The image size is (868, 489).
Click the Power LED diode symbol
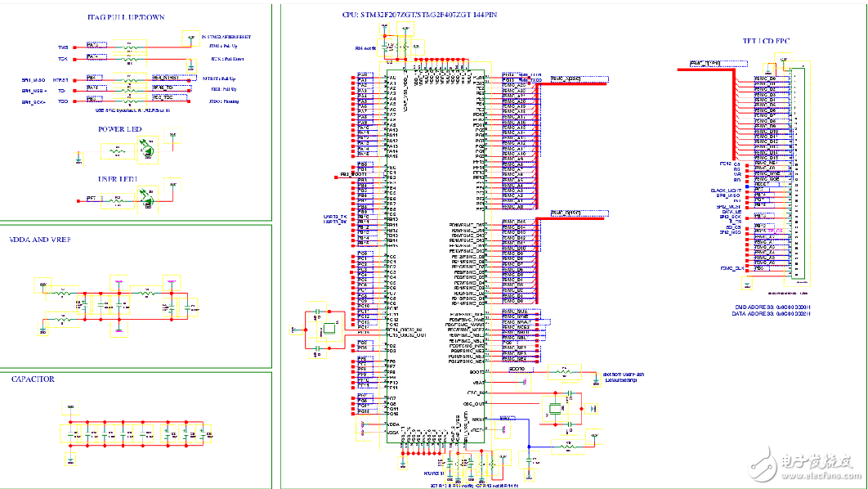point(148,149)
